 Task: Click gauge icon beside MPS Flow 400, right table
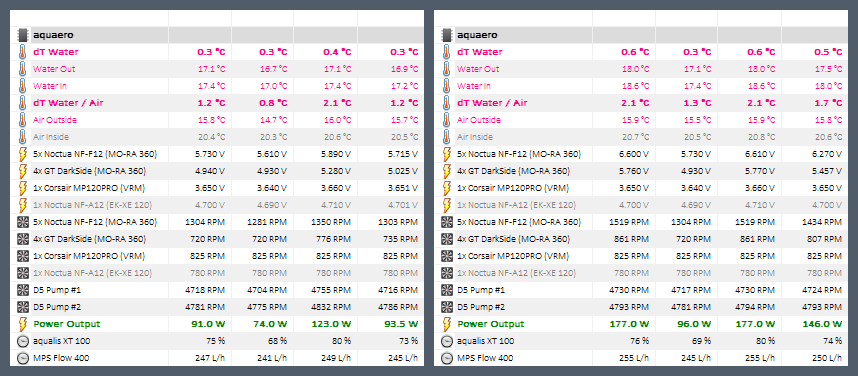click(x=447, y=358)
